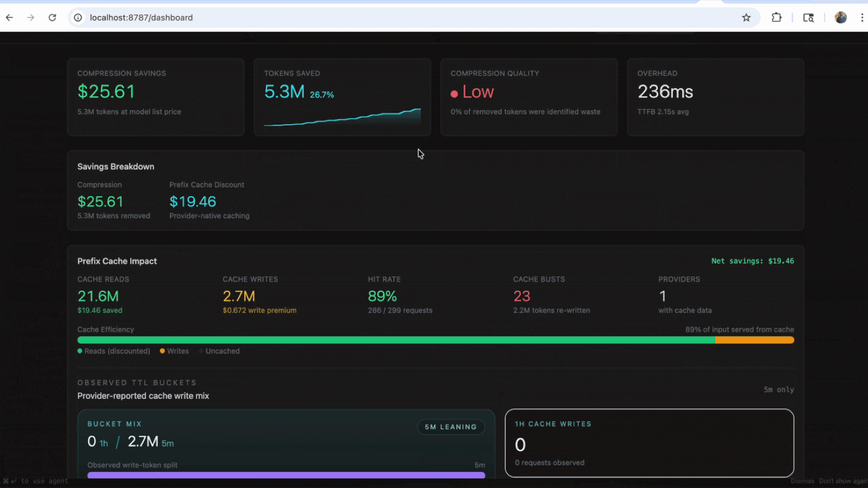Click the purple write-token split bar
The image size is (868, 488).
pos(286,475)
